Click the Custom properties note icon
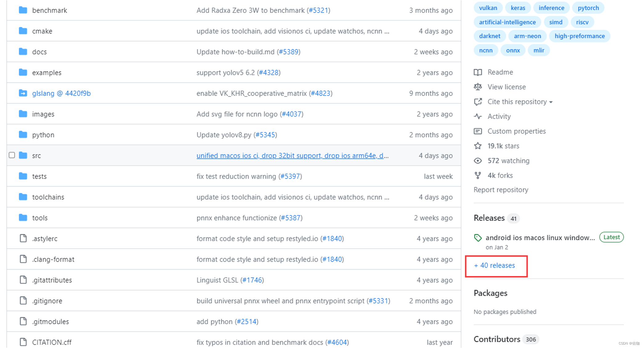The height and width of the screenshot is (348, 644). (x=478, y=131)
